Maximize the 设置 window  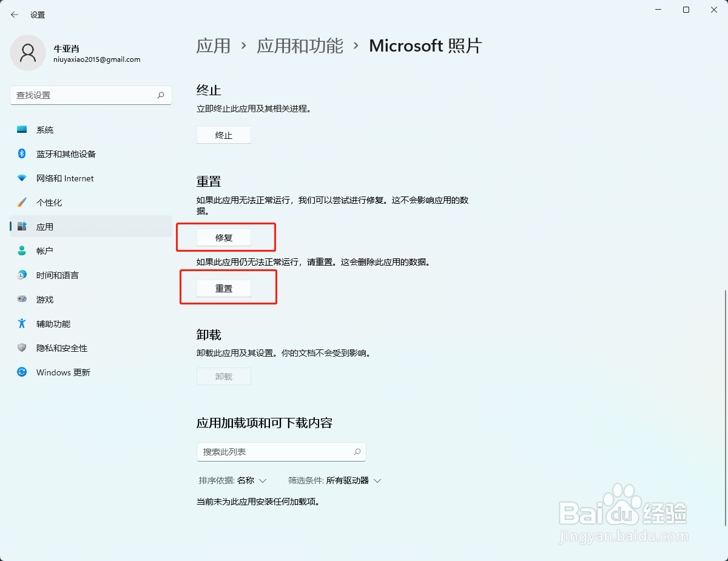click(x=686, y=10)
